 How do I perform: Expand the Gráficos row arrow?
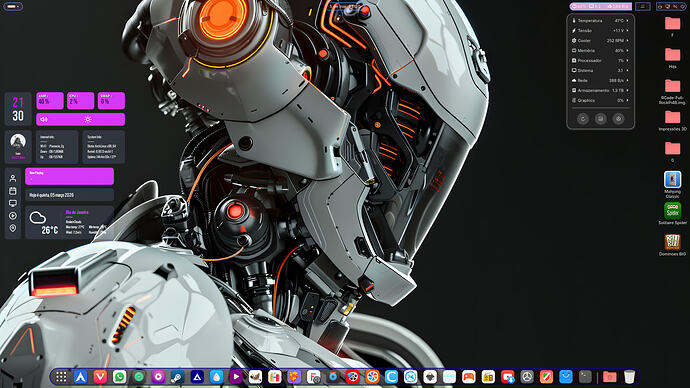click(x=628, y=100)
